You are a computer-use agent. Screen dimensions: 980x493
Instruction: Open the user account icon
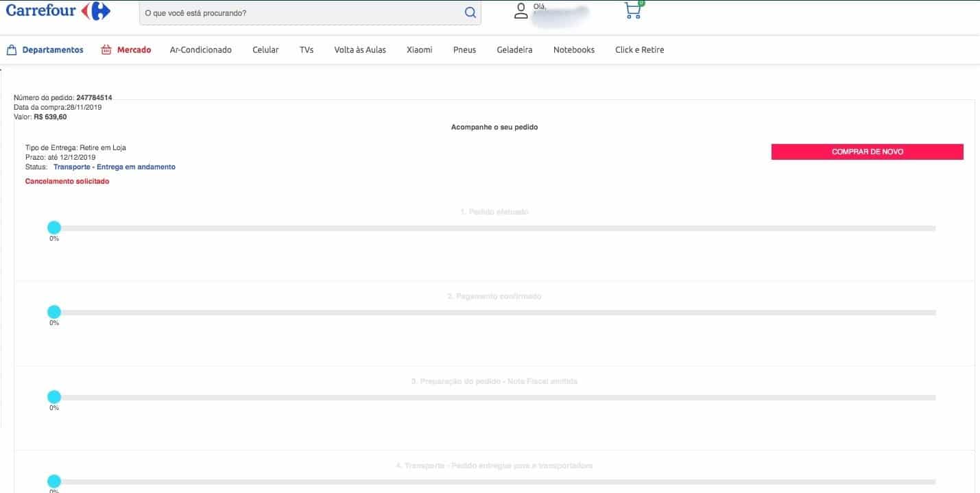pyautogui.click(x=521, y=11)
